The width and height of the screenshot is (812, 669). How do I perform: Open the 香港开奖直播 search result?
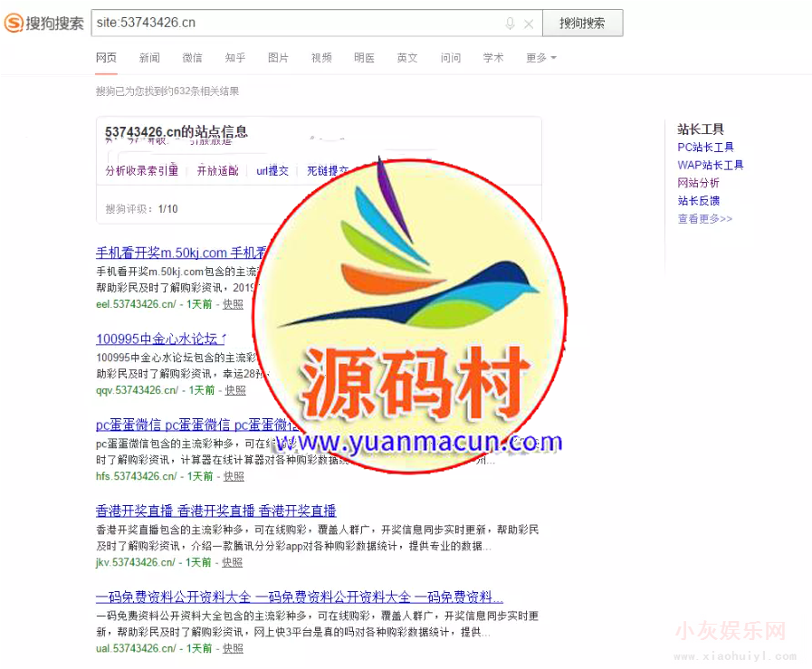pos(215,511)
